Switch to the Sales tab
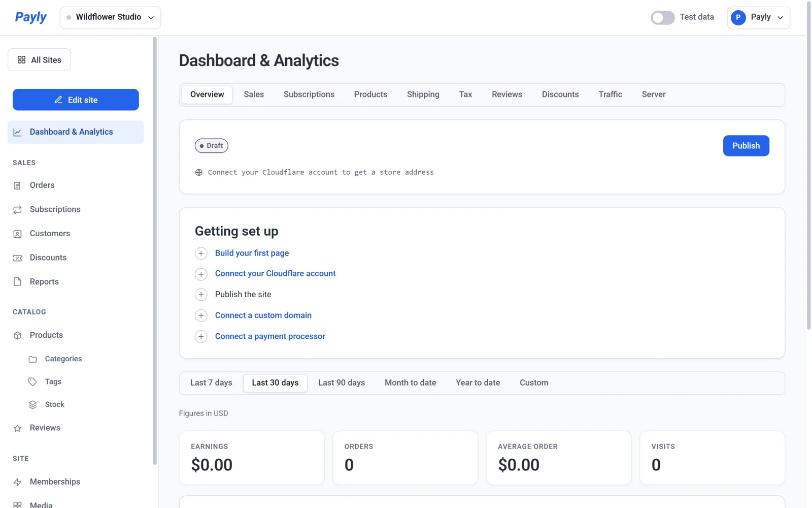The width and height of the screenshot is (812, 508). point(254,94)
